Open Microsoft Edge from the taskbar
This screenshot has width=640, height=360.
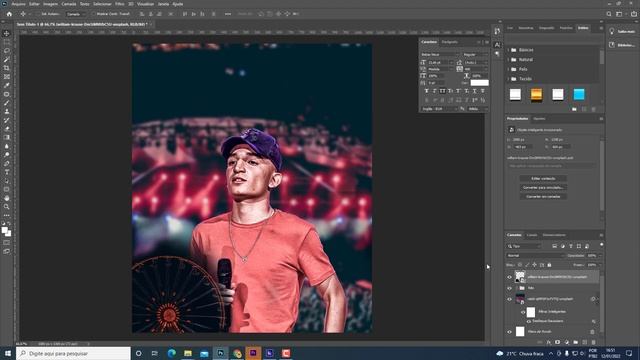click(171, 353)
